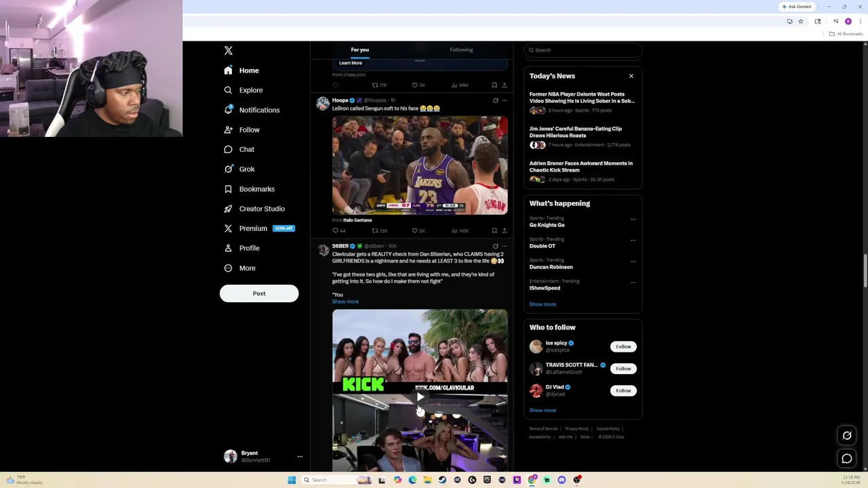Open options for Duncan Robinson trend
The image size is (868, 488).
point(633,262)
